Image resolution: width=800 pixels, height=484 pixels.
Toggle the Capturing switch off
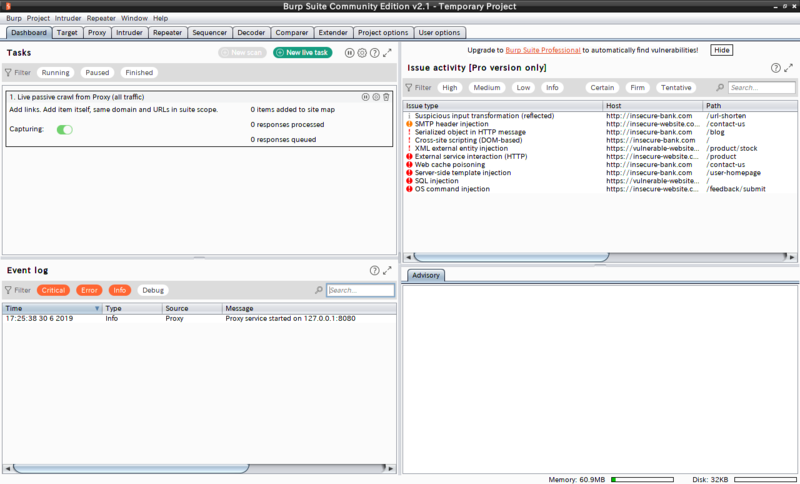pyautogui.click(x=65, y=130)
